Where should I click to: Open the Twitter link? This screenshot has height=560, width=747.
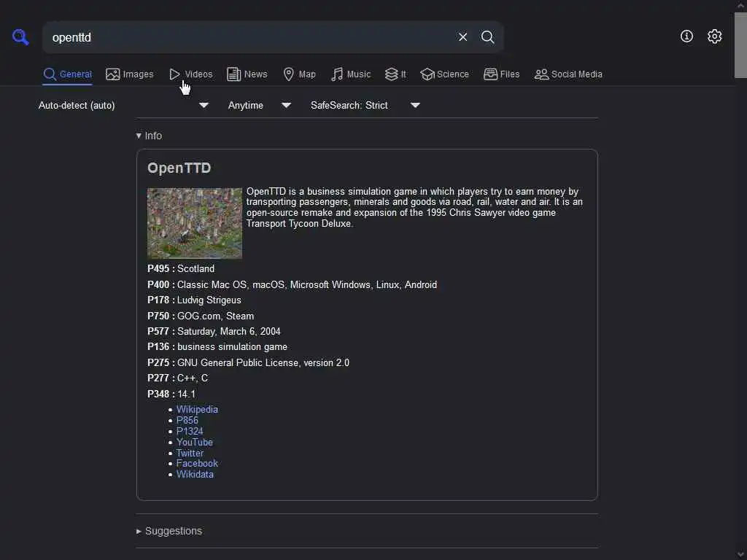click(x=190, y=453)
